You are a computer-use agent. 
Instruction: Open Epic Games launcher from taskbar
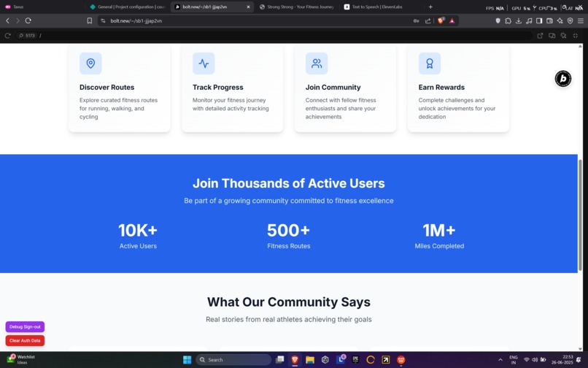click(355, 360)
